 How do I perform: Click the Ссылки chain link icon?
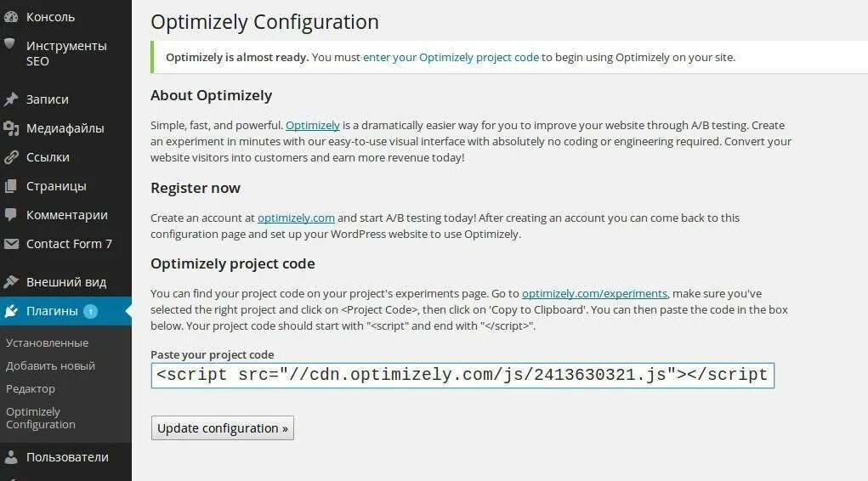10,157
